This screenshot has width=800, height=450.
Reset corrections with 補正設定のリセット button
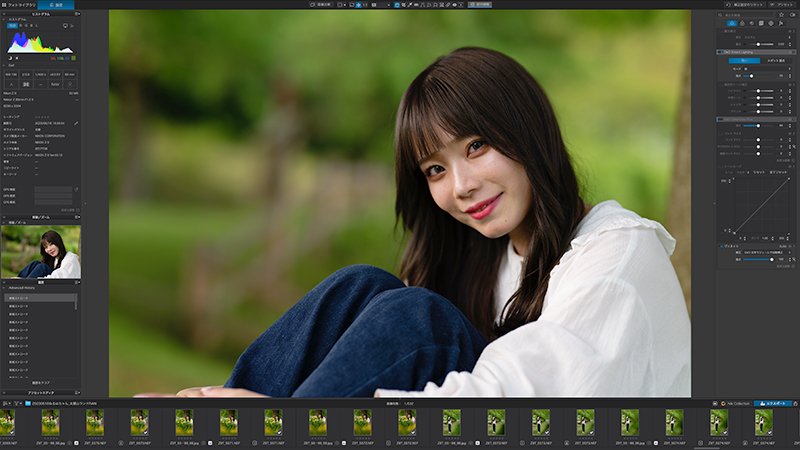tap(745, 5)
